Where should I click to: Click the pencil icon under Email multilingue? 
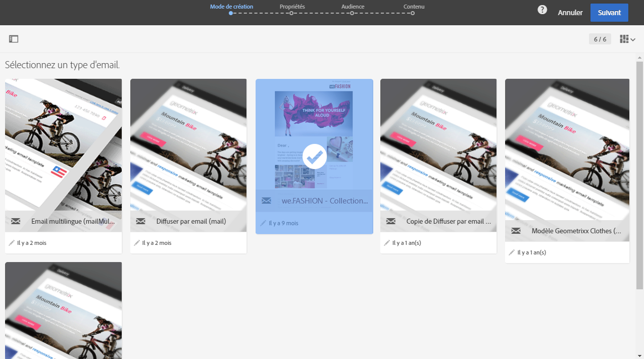tap(12, 243)
